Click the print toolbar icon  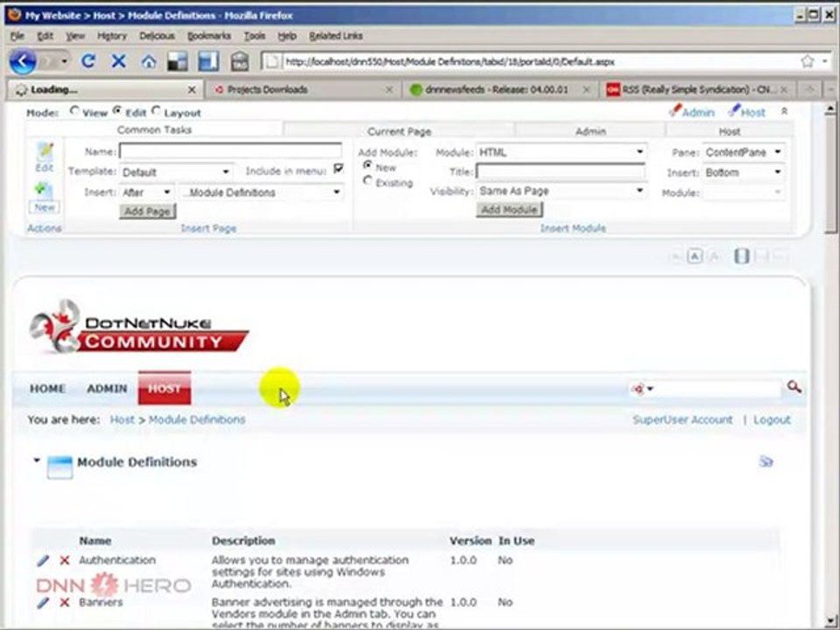click(x=240, y=61)
